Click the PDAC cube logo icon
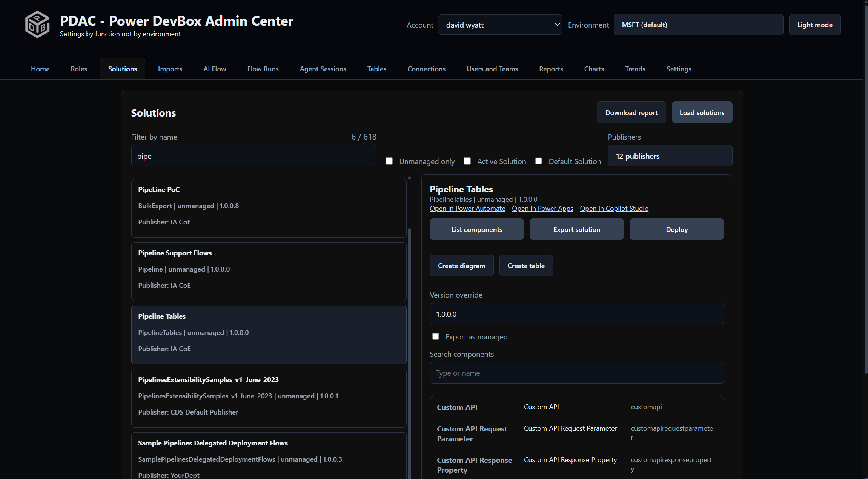The image size is (868, 479). [37, 24]
